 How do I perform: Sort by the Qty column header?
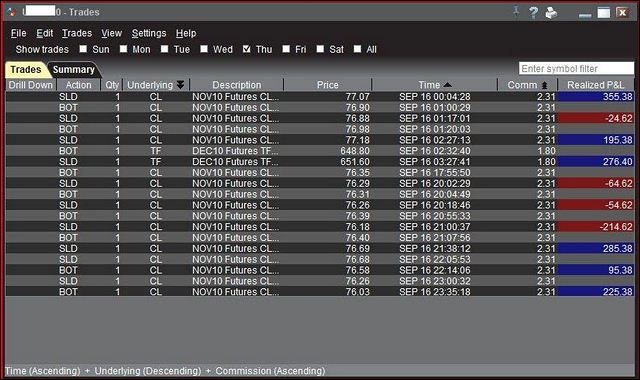click(x=112, y=85)
